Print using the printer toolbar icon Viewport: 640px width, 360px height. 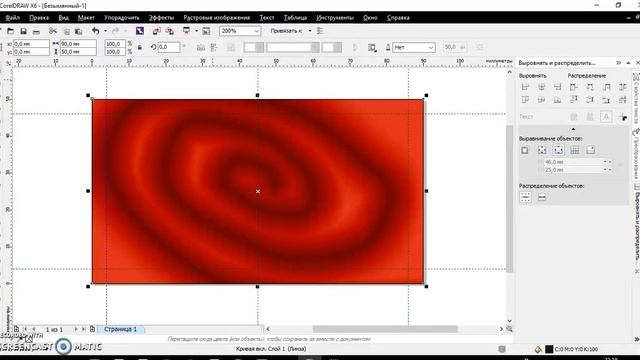[x=36, y=31]
